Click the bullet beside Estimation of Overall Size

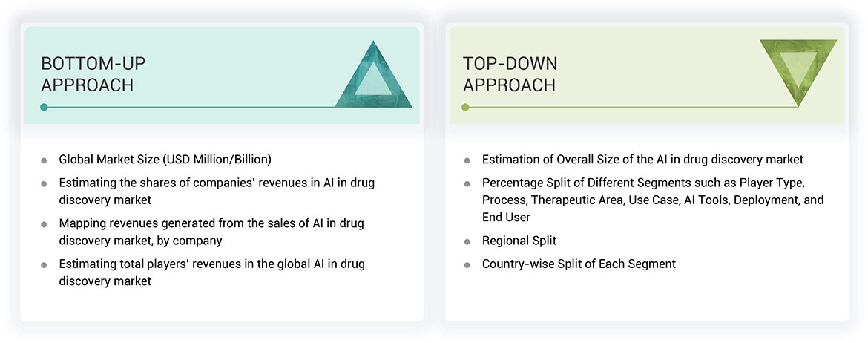(467, 160)
